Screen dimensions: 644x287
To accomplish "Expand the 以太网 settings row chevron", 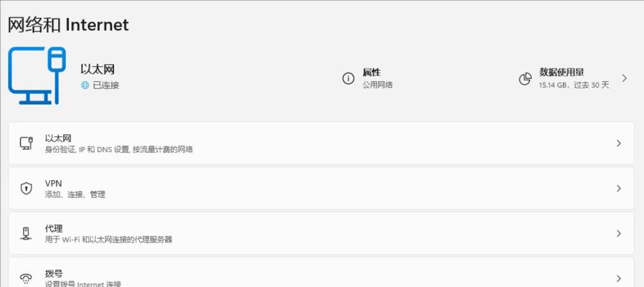I will pyautogui.click(x=618, y=143).
